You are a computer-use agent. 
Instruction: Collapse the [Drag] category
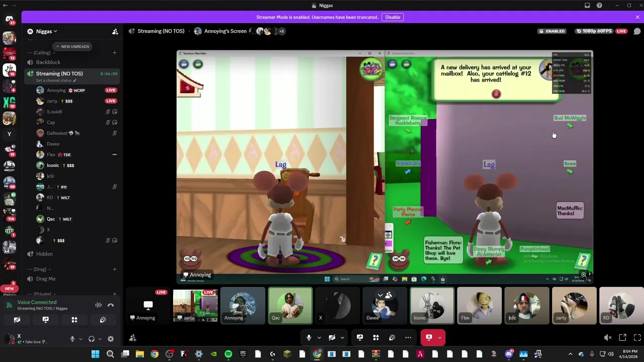pyautogui.click(x=40, y=269)
